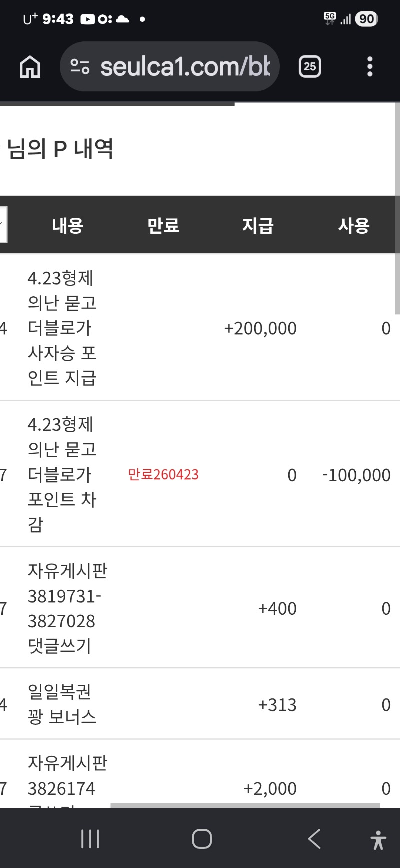Tap the accessibility figure icon

click(378, 840)
